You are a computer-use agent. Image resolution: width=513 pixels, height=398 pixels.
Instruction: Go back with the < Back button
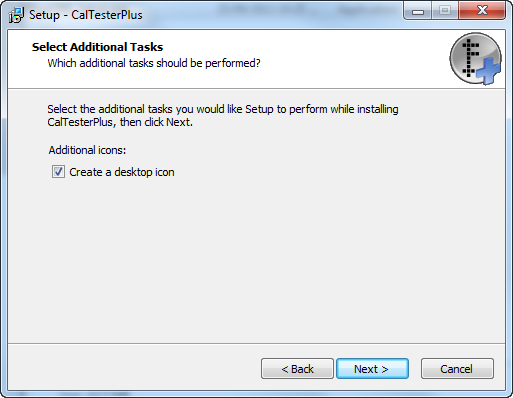tap(297, 369)
